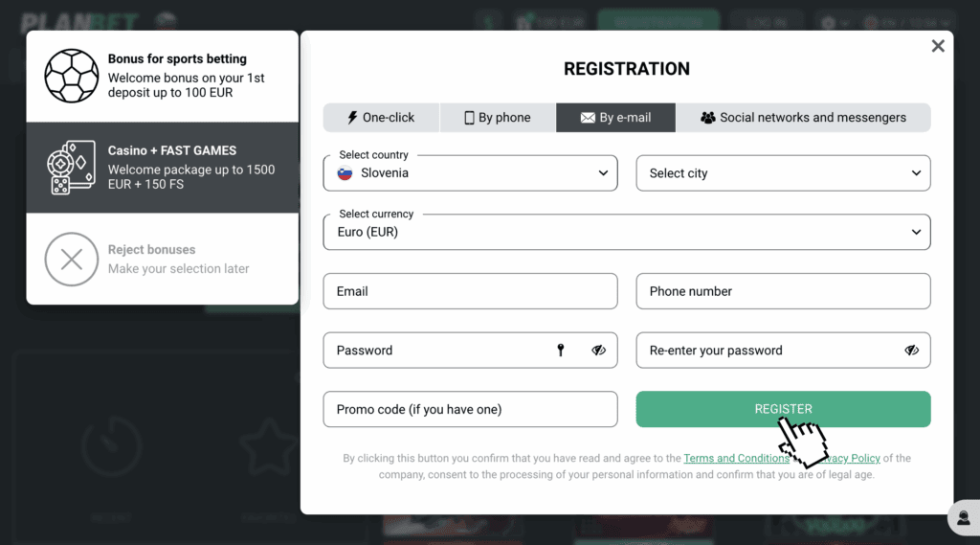The width and height of the screenshot is (980, 545).
Task: Open the support chat agent icon
Action: [x=961, y=518]
